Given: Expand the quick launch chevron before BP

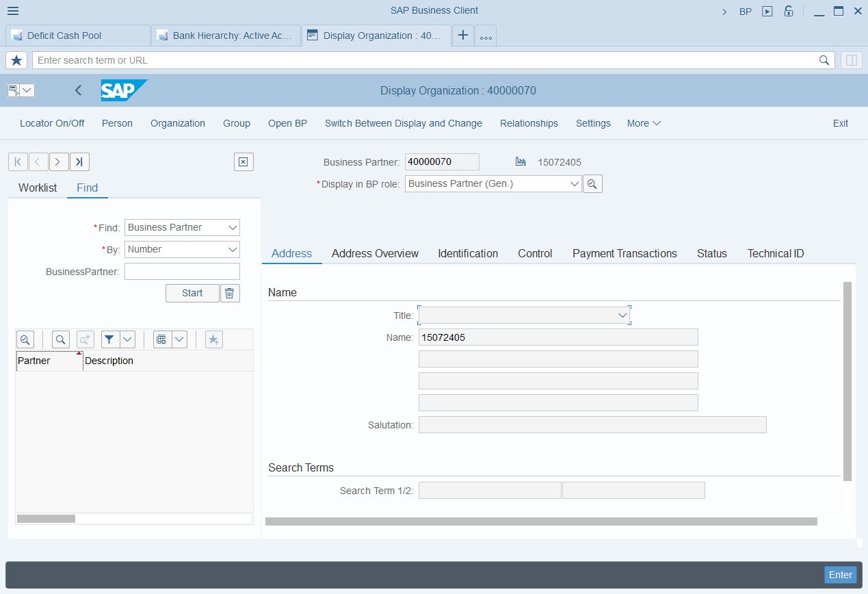Looking at the screenshot, I should pos(724,11).
